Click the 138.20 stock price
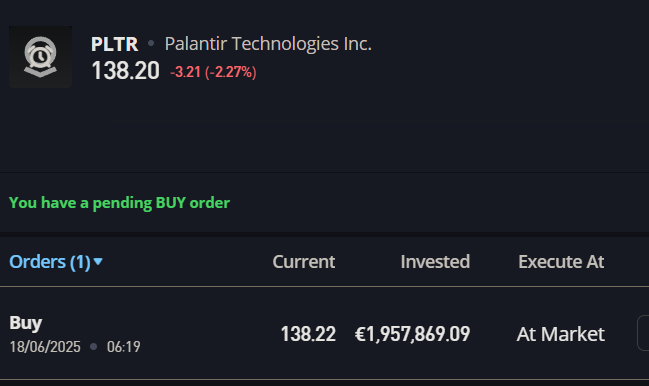649x386 pixels. pos(125,71)
